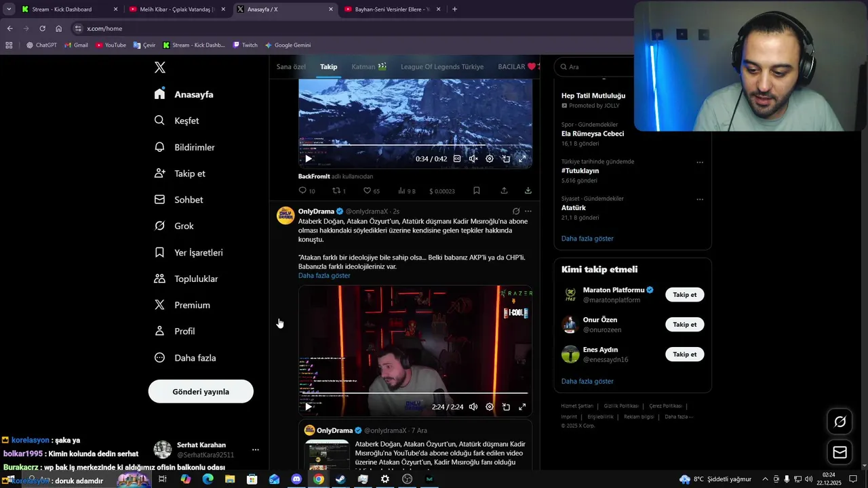868x488 pixels.
Task: Unmute the 0:34 / 0:42 video
Action: (473, 159)
